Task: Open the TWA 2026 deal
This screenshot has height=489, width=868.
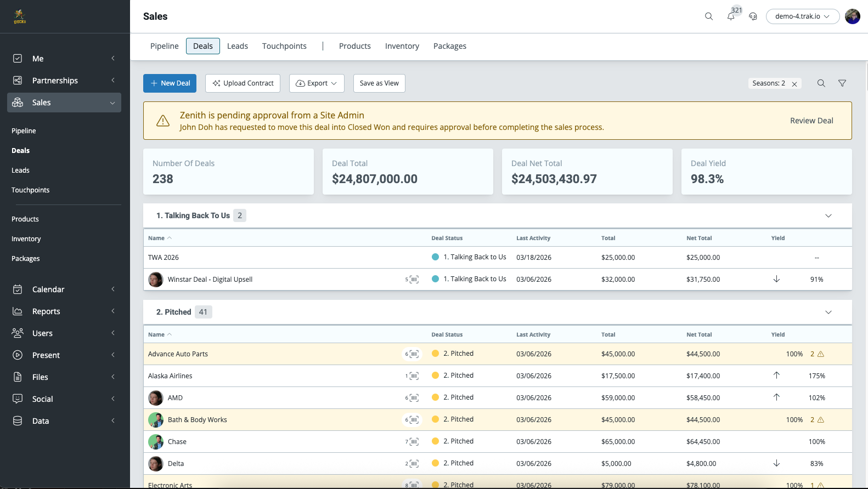Action: [164, 258]
